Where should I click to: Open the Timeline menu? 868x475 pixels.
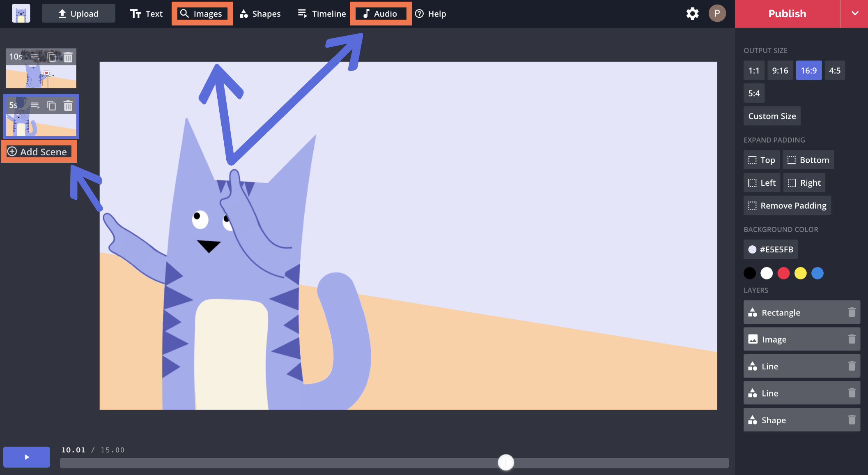coord(322,14)
